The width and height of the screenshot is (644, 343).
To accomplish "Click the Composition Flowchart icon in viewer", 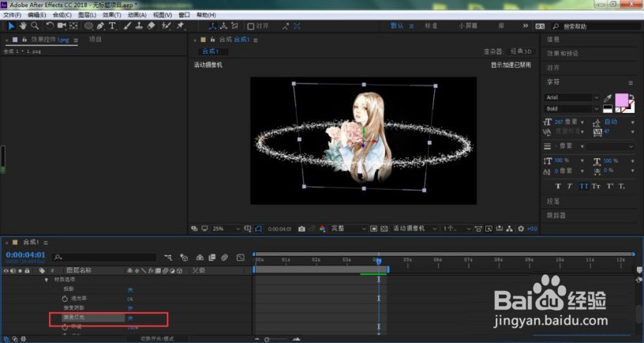I will point(509,228).
